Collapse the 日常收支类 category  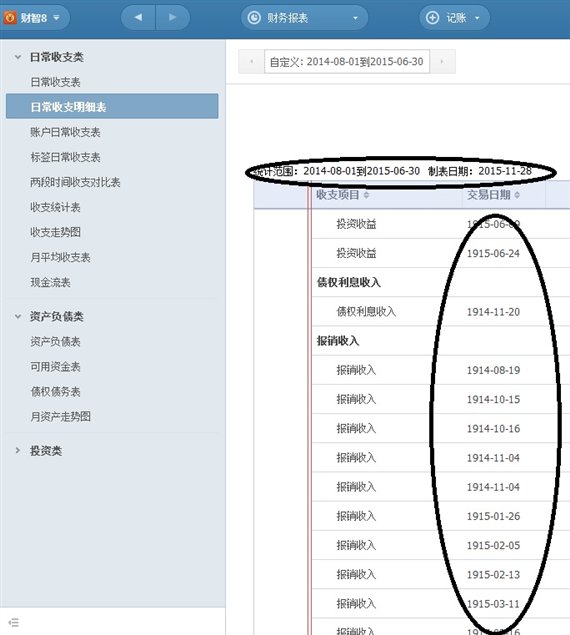(x=18, y=57)
